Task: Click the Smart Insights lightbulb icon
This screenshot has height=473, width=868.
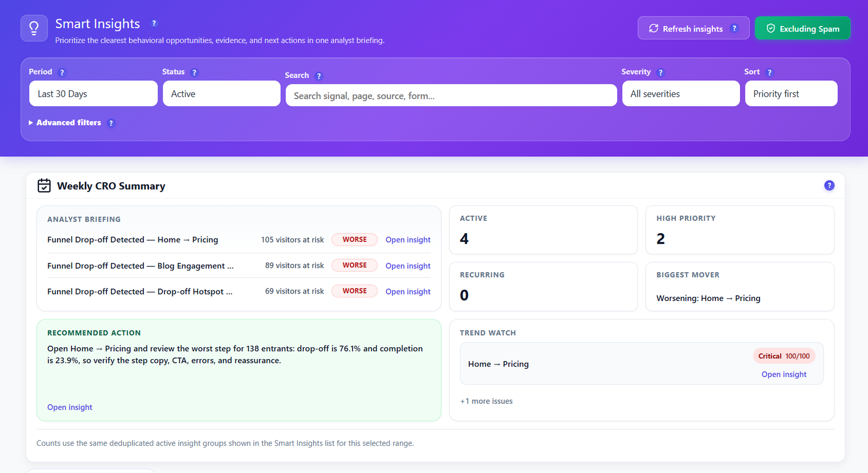Action: tap(34, 28)
